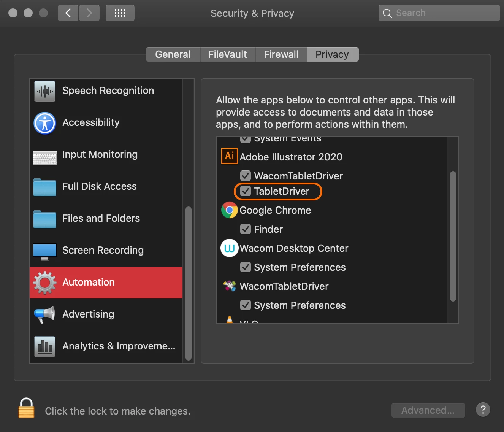Viewport: 504px width, 432px height.
Task: Select Analytics & Improvements label
Action: (119, 346)
